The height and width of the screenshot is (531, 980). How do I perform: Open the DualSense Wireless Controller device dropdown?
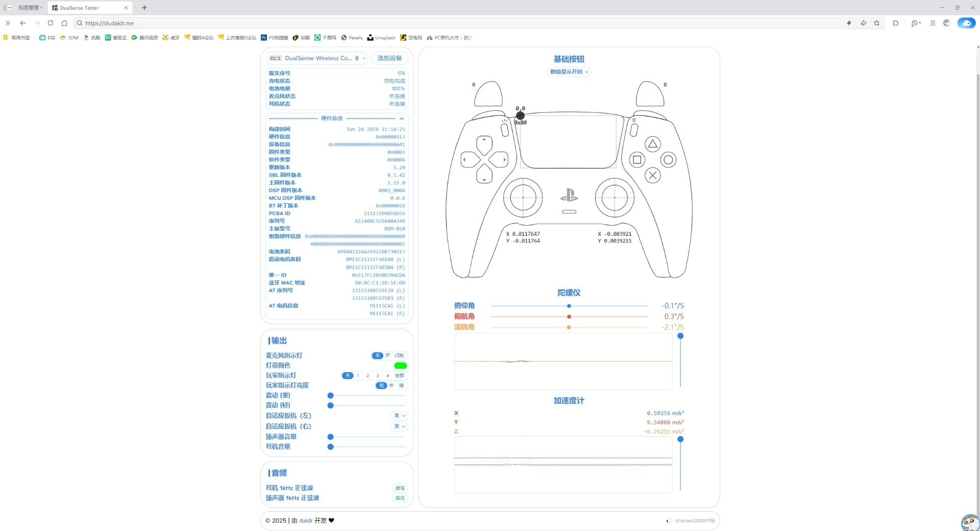pyautogui.click(x=317, y=58)
